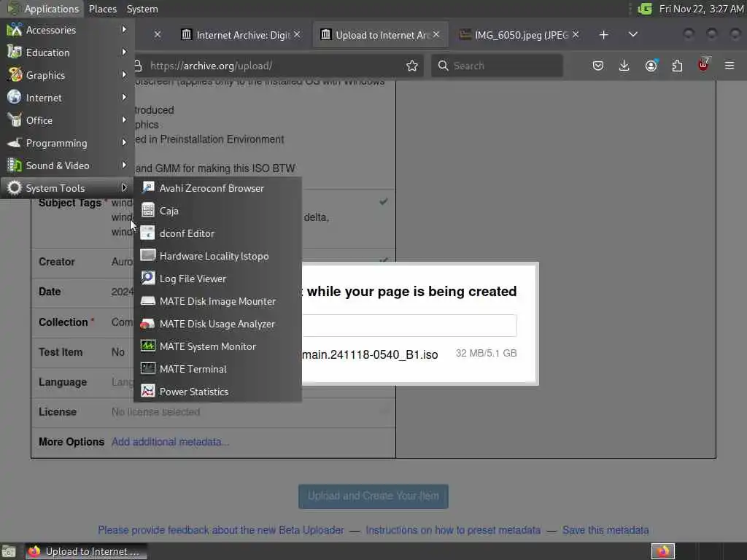Open the beta uploader feedback link
The image size is (747, 560).
pos(221,530)
